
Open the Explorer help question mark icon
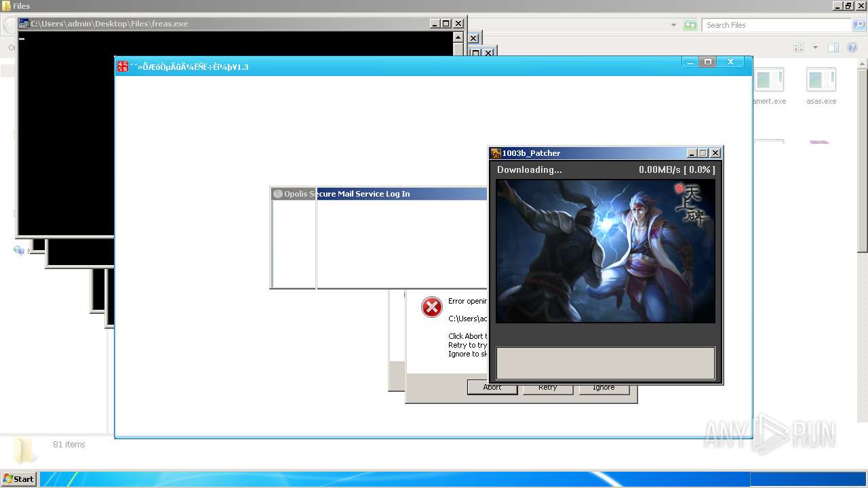pos(853,47)
